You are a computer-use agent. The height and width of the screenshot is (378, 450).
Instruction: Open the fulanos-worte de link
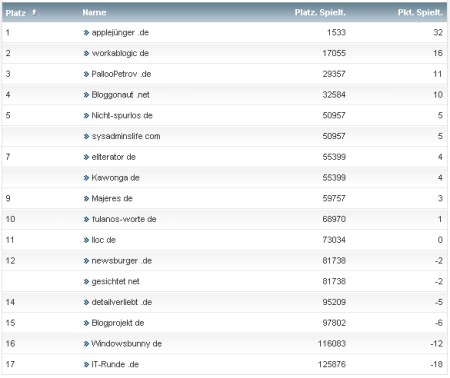pyautogui.click(x=124, y=219)
